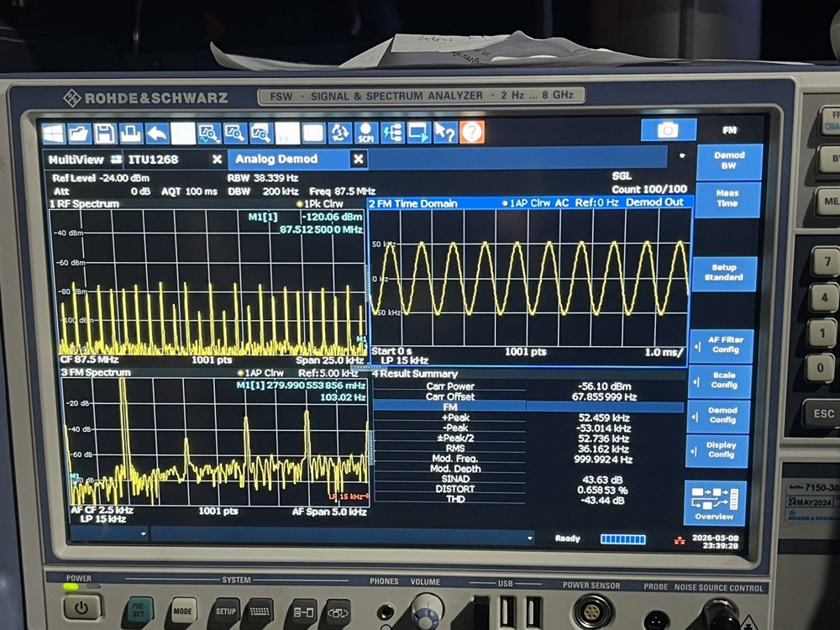Click the date and time display

[715, 542]
